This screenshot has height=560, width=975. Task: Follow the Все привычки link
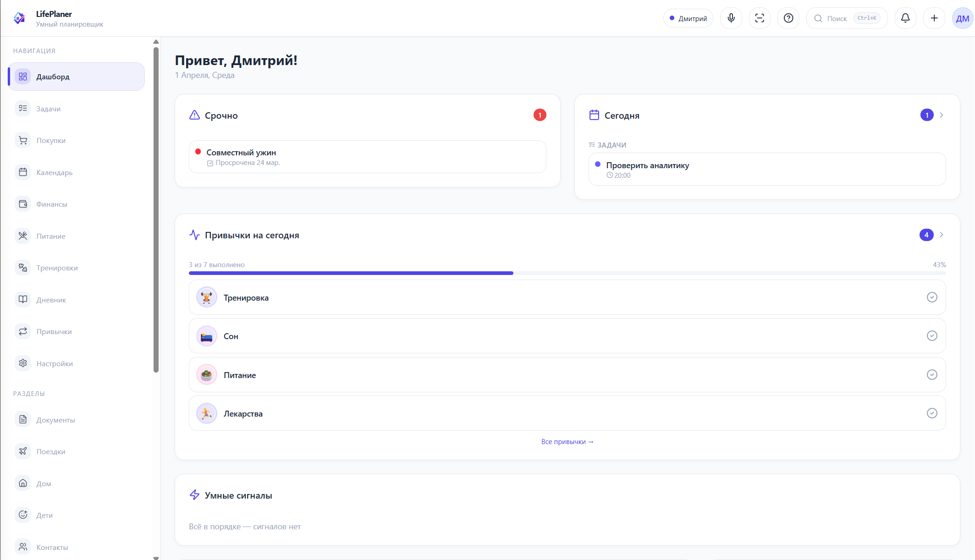tap(567, 442)
